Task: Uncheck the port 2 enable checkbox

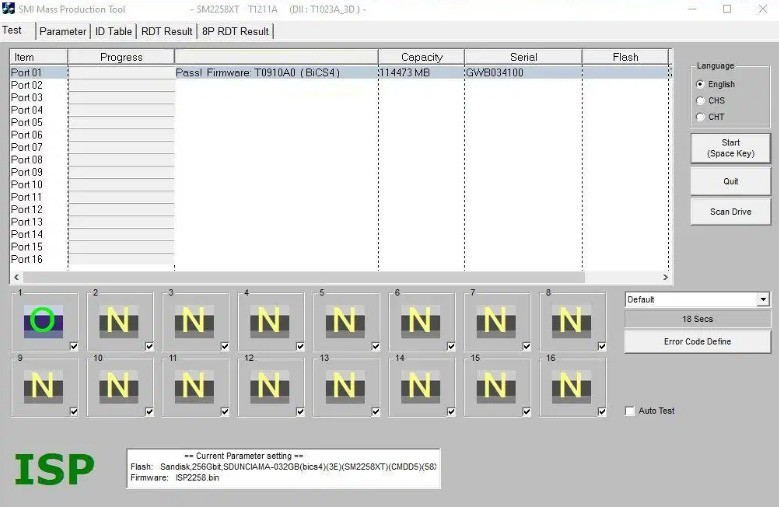Action: click(x=150, y=346)
